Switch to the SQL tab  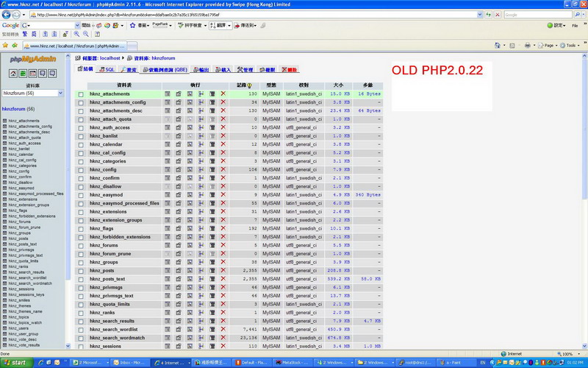coord(107,69)
